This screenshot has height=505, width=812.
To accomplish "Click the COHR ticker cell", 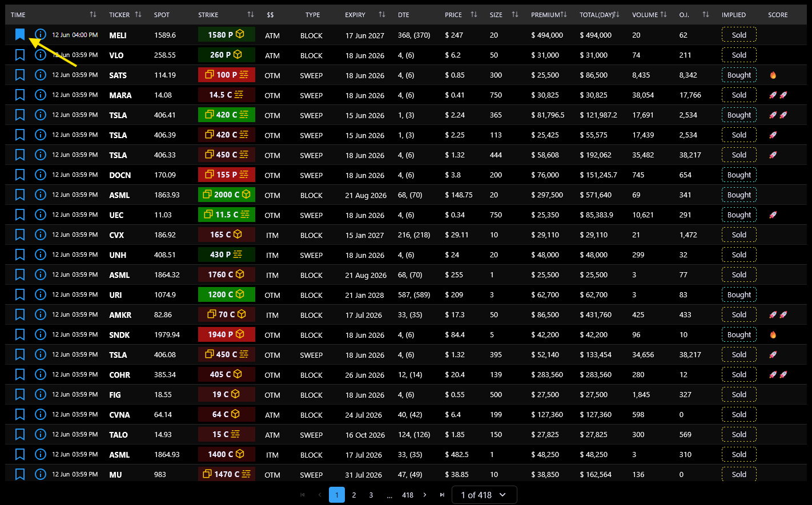I will [120, 375].
